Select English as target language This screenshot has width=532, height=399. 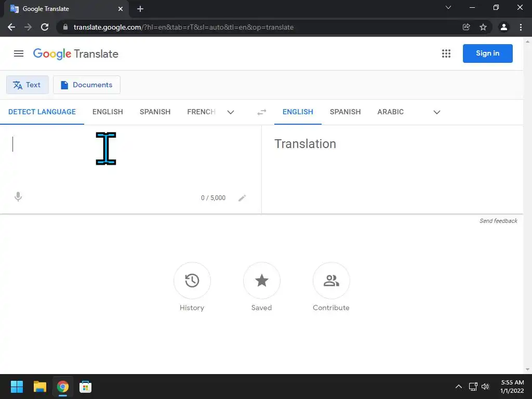click(x=298, y=112)
